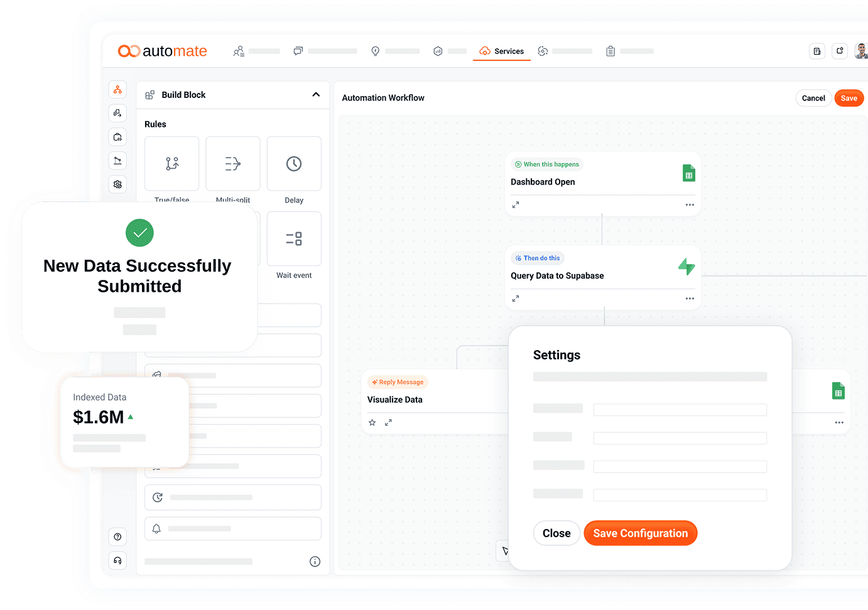Add the Multi-split rule block
Viewport: 868px width, 610px height.
[x=232, y=164]
